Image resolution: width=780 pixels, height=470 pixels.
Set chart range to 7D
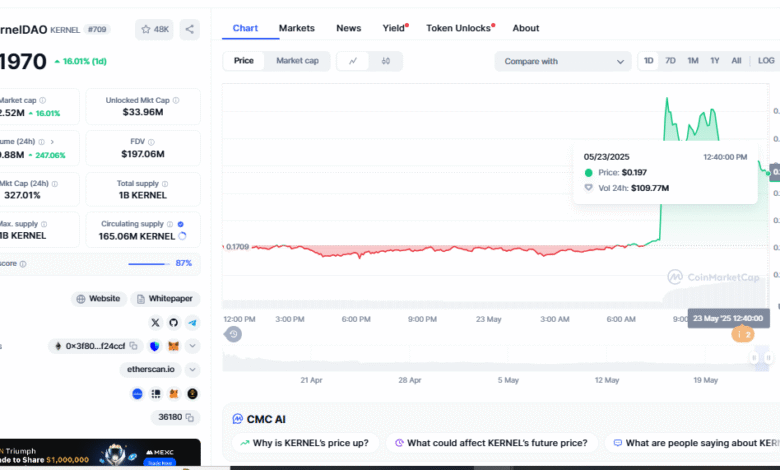[670, 61]
